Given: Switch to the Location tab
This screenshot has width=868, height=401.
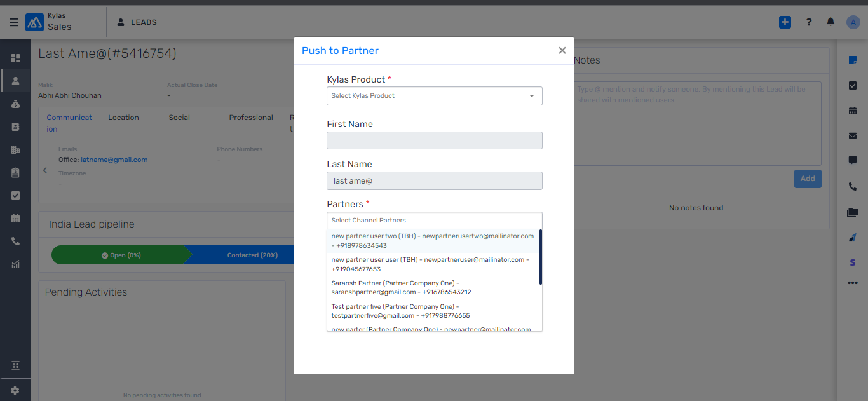Looking at the screenshot, I should coord(123,117).
